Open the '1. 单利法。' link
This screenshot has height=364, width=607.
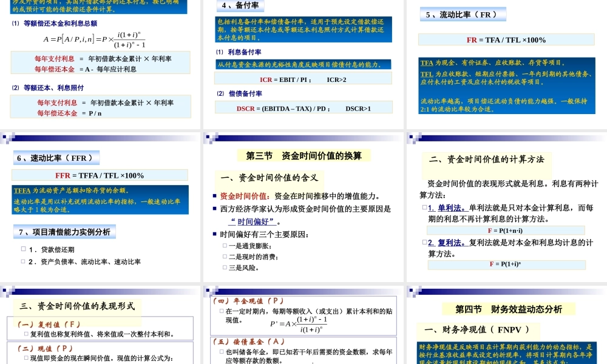pyautogui.click(x=448, y=208)
